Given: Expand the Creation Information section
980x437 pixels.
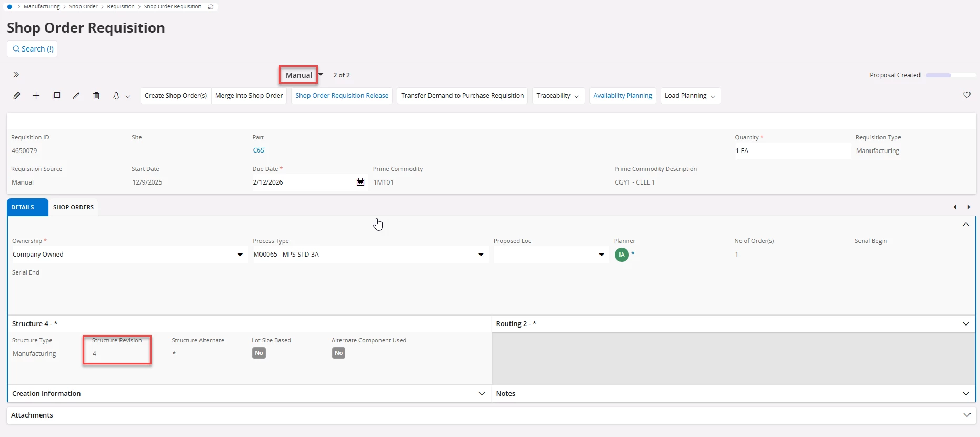Looking at the screenshot, I should [x=482, y=393].
